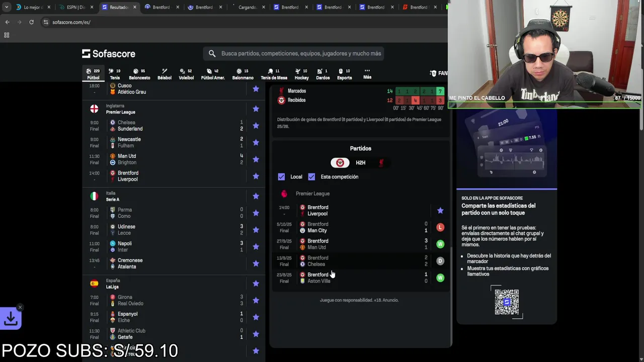Open the Baloncesto sport category
Image resolution: width=644 pixels, height=362 pixels.
[x=139, y=74]
